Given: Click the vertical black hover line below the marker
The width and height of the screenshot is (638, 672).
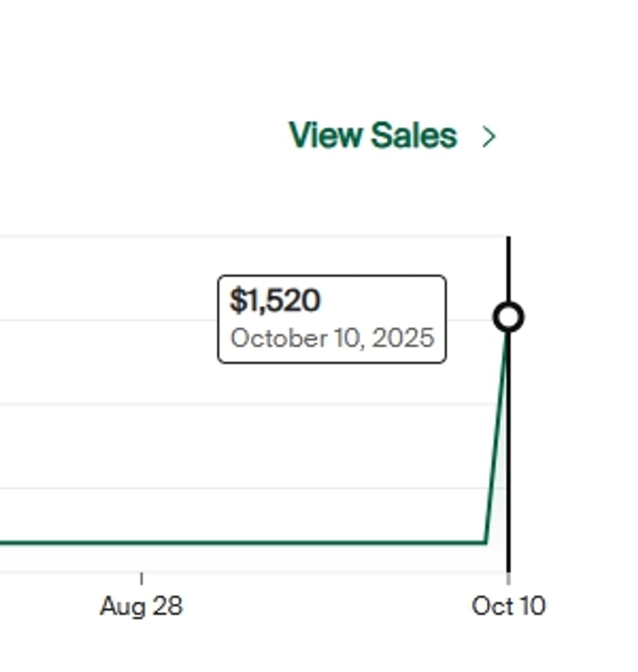Looking at the screenshot, I should 508,454.
